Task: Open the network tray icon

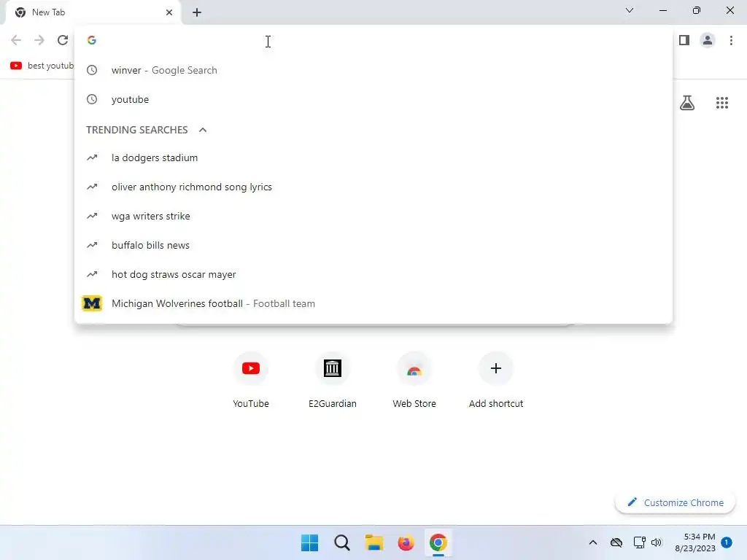Action: pyautogui.click(x=639, y=542)
